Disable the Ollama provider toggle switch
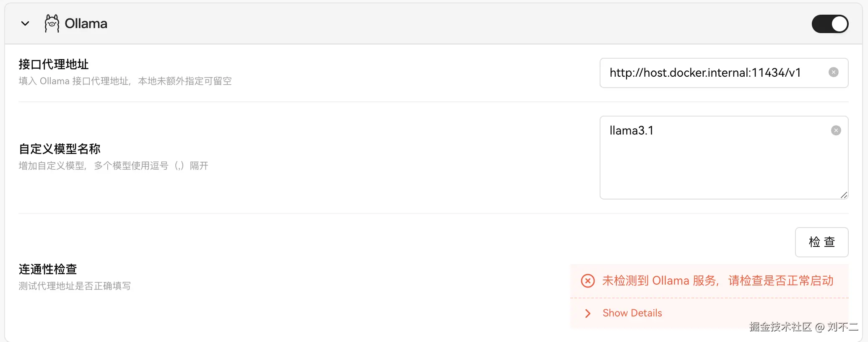 tap(830, 24)
